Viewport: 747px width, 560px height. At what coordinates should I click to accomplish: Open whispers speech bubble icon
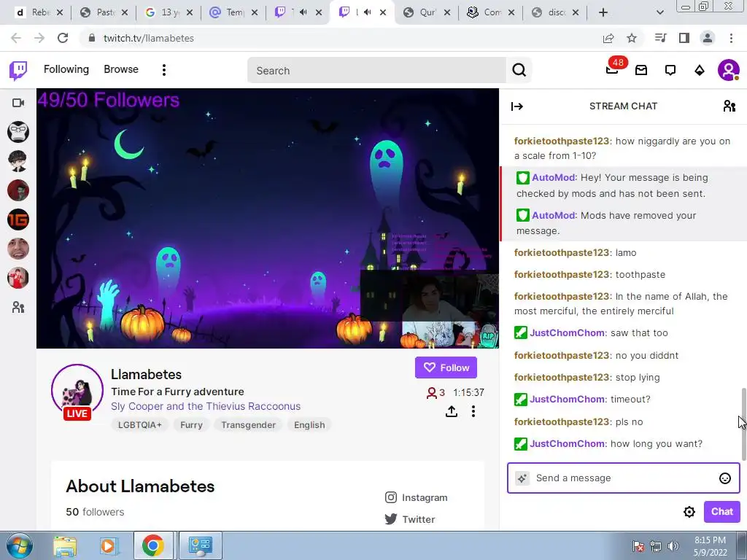[670, 71]
